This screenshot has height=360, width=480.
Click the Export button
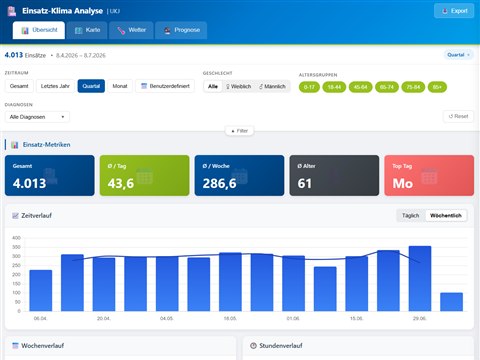[454, 11]
